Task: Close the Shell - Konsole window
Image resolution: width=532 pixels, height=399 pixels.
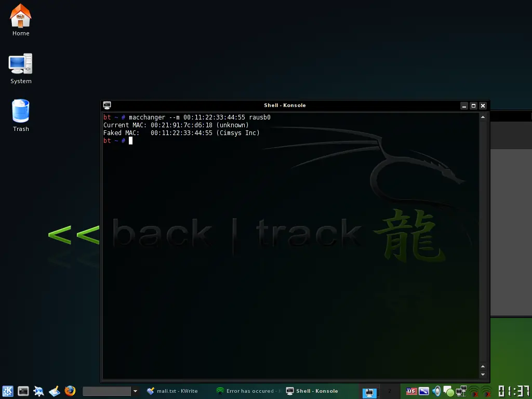Action: [x=483, y=106]
